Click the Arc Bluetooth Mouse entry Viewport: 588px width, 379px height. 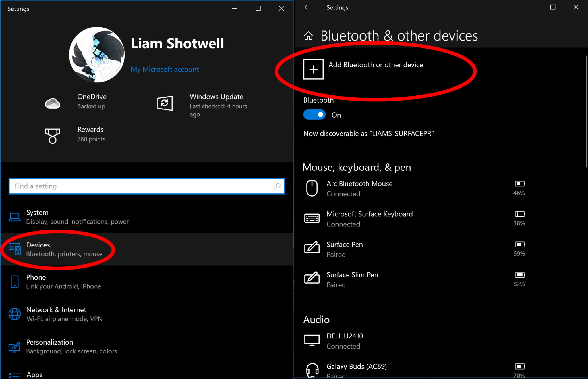tap(411, 189)
